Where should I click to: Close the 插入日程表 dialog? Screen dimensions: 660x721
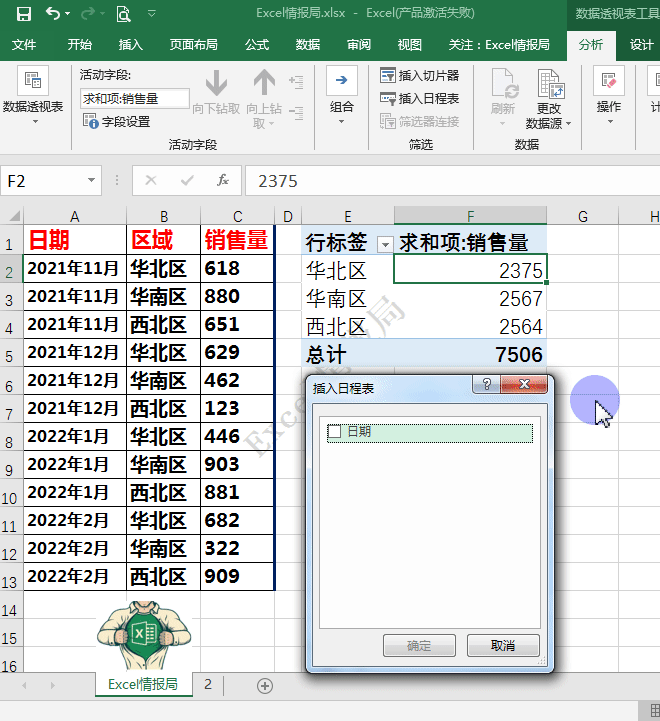[x=524, y=384]
